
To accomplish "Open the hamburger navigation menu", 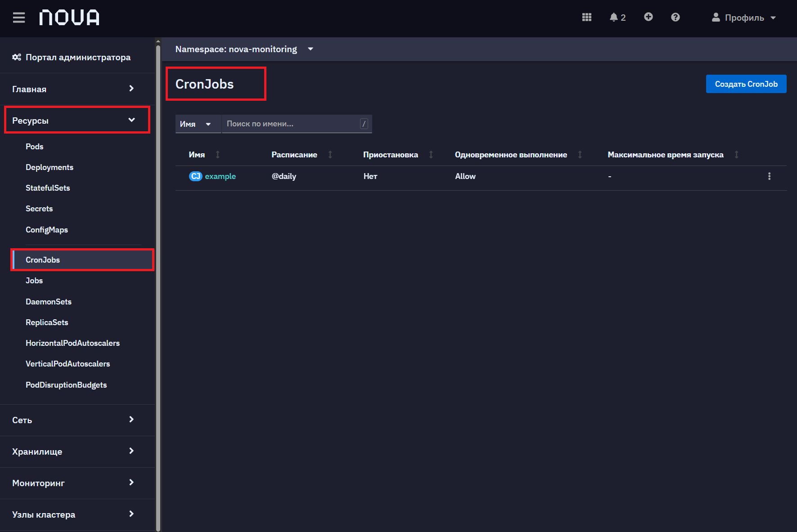I will tap(19, 18).
